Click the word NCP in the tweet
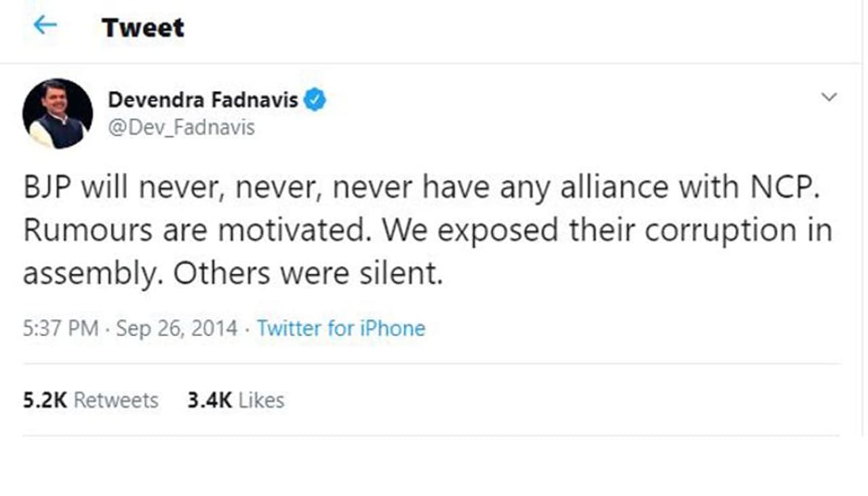Image resolution: width=868 pixels, height=496 pixels. [x=783, y=188]
